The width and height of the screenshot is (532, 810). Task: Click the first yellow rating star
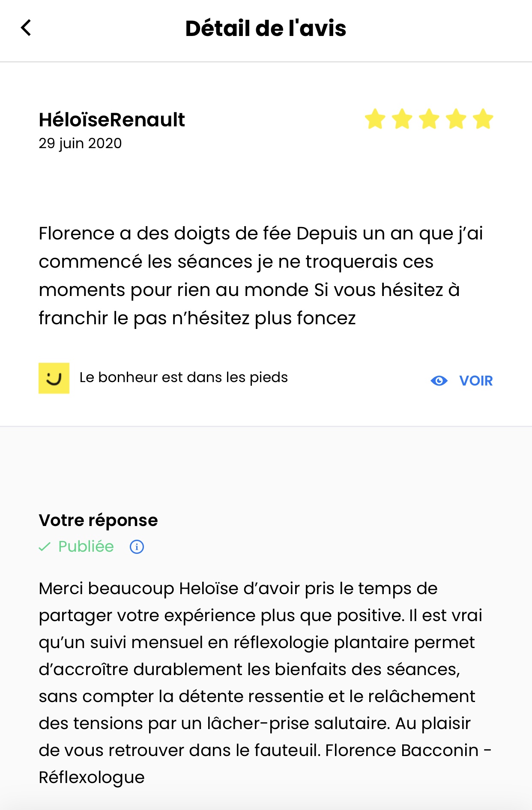[x=375, y=119]
